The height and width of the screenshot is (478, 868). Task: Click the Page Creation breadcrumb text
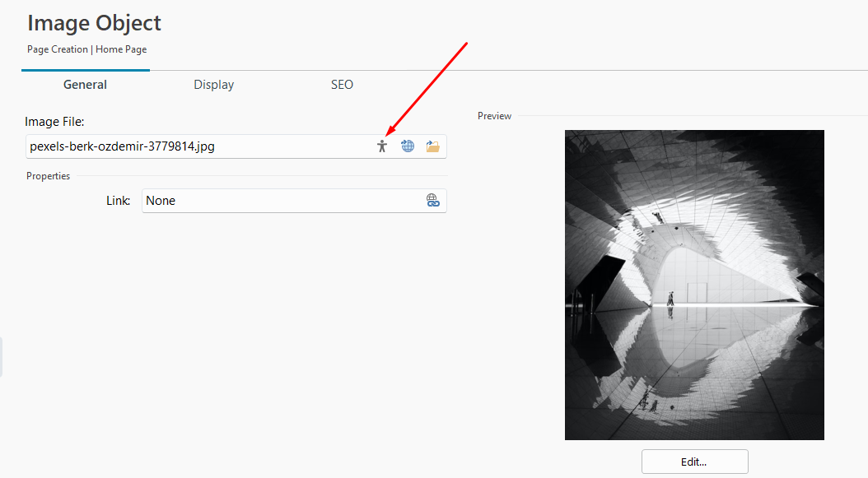(x=58, y=49)
